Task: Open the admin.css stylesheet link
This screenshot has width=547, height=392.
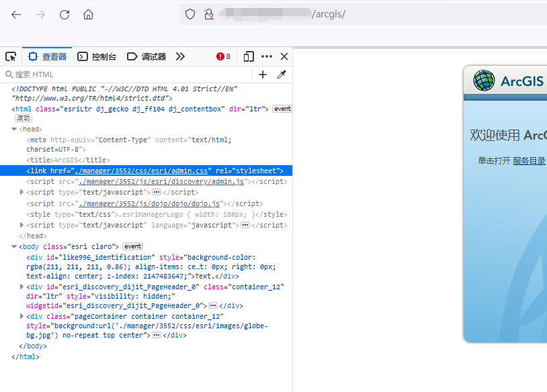Action: click(x=141, y=170)
